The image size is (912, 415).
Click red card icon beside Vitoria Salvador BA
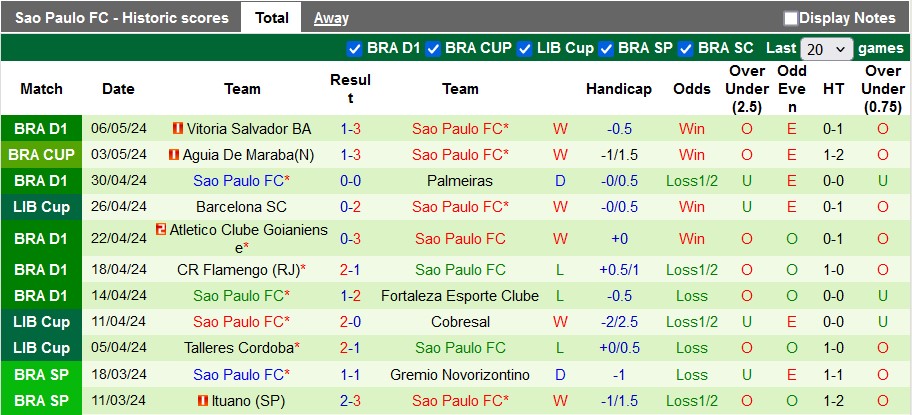178,129
